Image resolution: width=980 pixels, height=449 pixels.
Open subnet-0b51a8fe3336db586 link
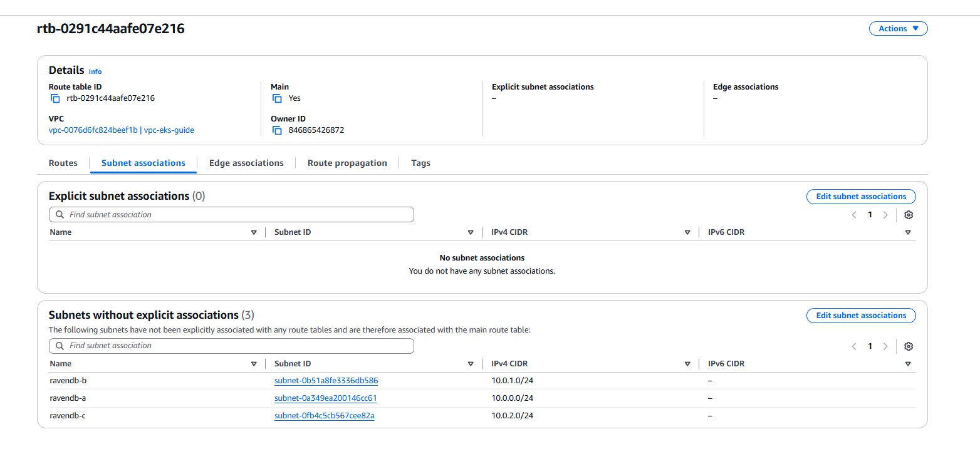pos(326,381)
